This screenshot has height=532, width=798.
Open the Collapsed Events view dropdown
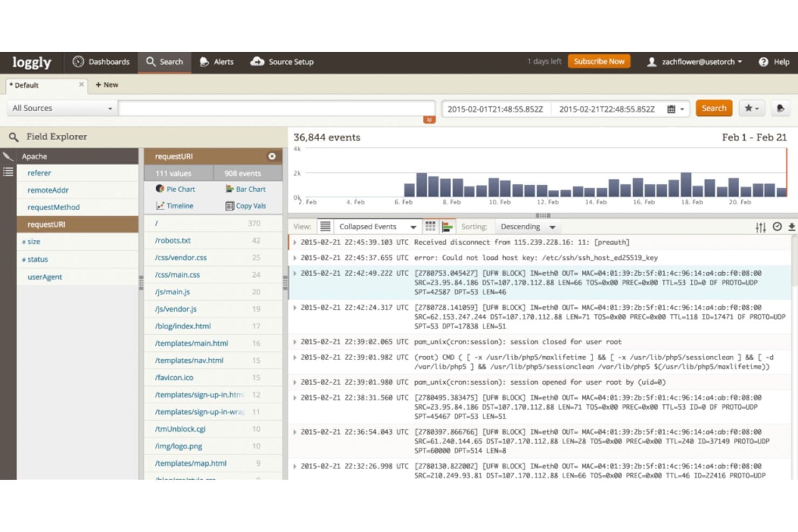(x=377, y=227)
